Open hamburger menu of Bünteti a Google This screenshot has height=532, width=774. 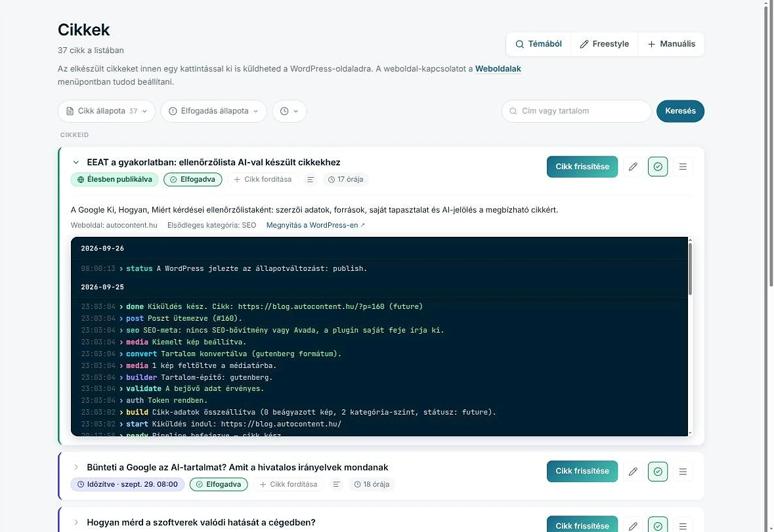683,472
